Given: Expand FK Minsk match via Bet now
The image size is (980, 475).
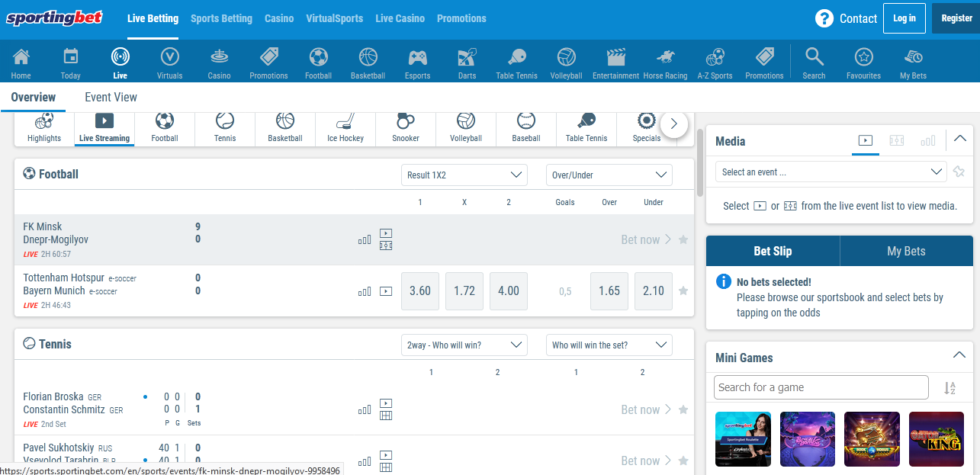Looking at the screenshot, I should point(646,239).
